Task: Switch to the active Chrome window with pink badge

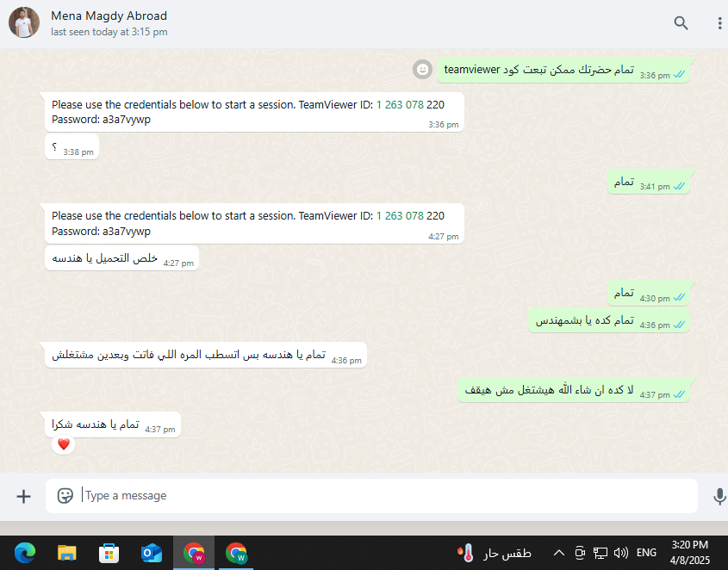Action: pyautogui.click(x=194, y=553)
